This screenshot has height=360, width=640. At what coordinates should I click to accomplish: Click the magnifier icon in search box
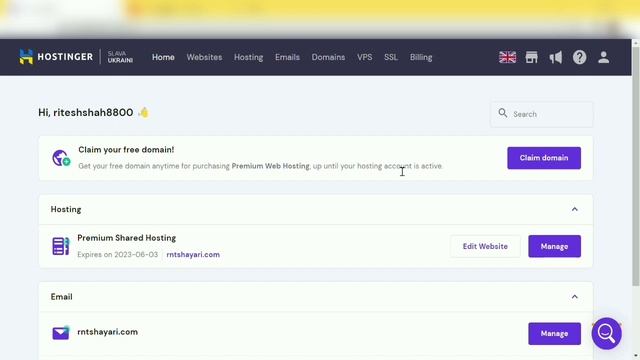[x=503, y=113]
